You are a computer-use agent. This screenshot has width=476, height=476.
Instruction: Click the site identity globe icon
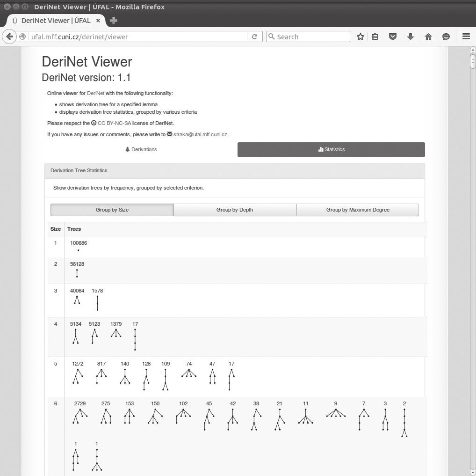click(22, 37)
